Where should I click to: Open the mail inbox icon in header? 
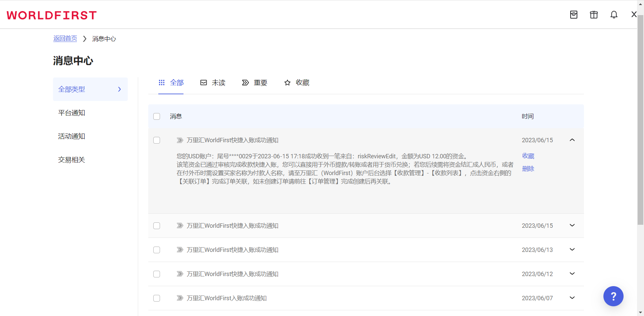coord(574,15)
